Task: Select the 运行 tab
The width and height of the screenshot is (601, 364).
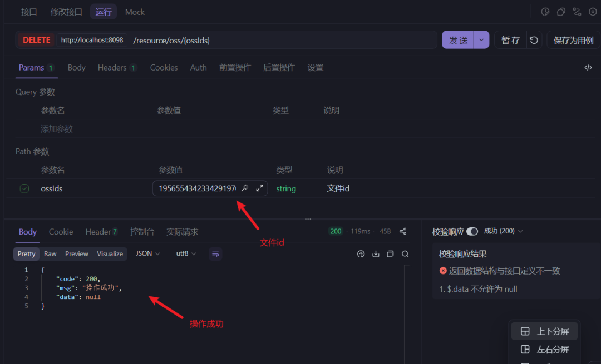Action: pos(103,12)
